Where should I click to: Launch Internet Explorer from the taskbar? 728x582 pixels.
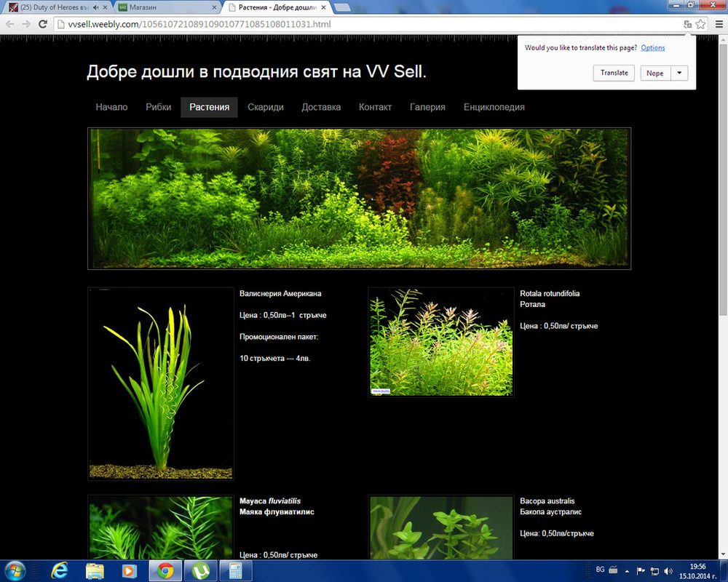click(x=60, y=570)
